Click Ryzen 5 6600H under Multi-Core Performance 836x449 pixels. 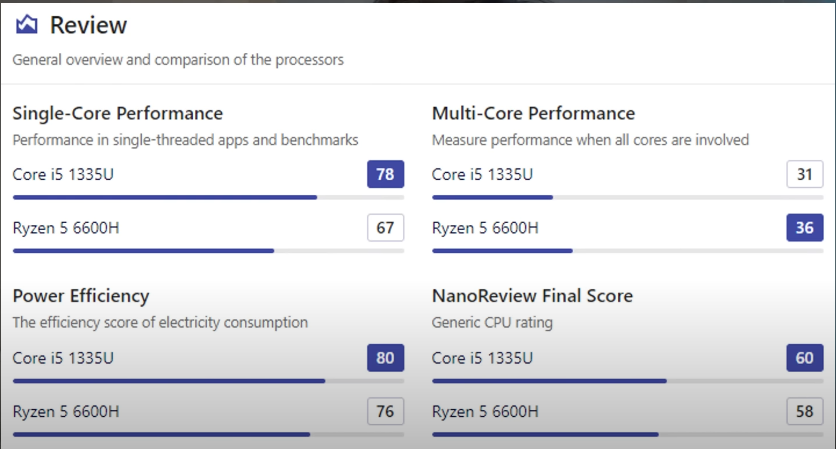coord(485,228)
